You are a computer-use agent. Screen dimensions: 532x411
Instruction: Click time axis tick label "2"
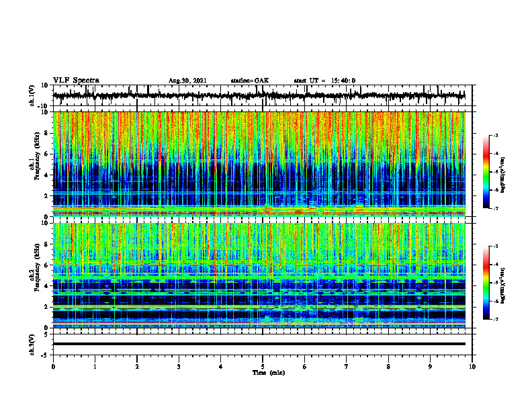click(137, 367)
